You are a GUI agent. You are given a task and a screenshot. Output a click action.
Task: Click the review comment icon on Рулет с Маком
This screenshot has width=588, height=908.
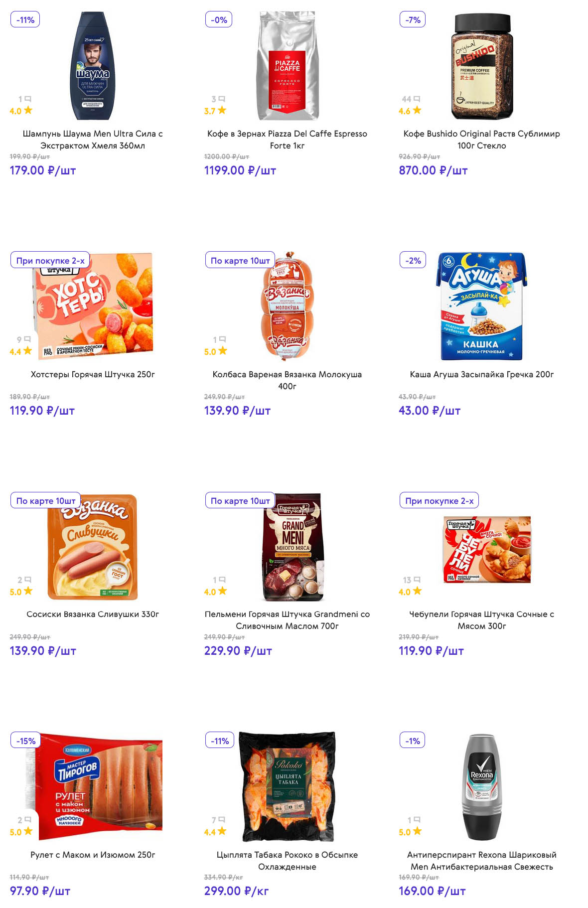click(x=28, y=819)
